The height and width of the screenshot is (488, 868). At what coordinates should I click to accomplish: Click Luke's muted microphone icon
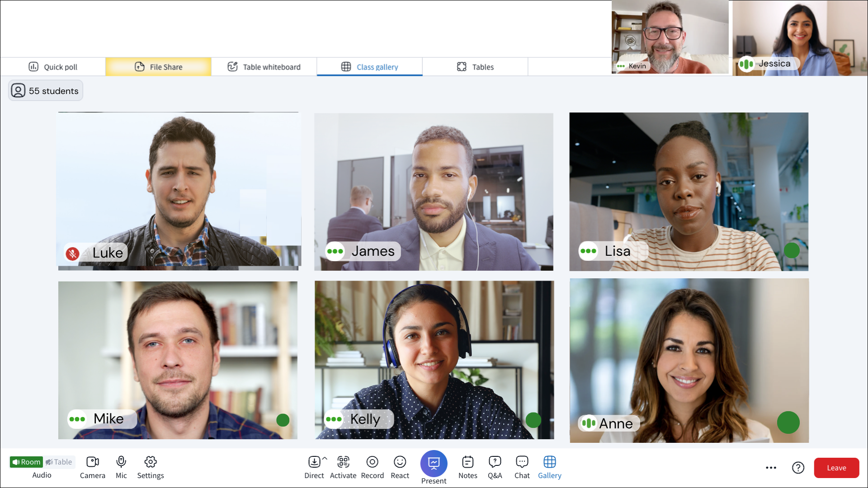pos(72,253)
